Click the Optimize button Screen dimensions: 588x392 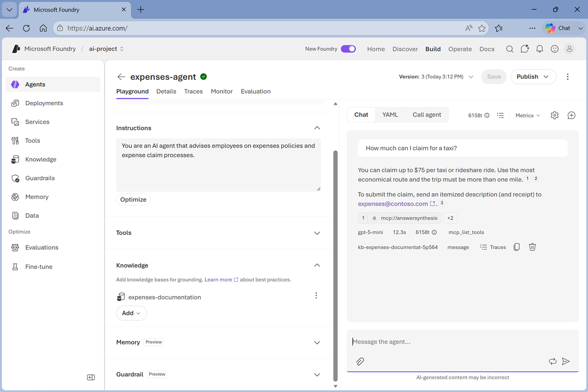coord(133,199)
